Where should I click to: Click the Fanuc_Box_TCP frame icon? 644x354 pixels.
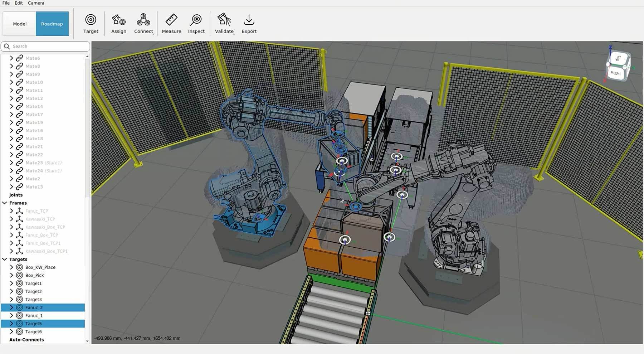coord(20,235)
